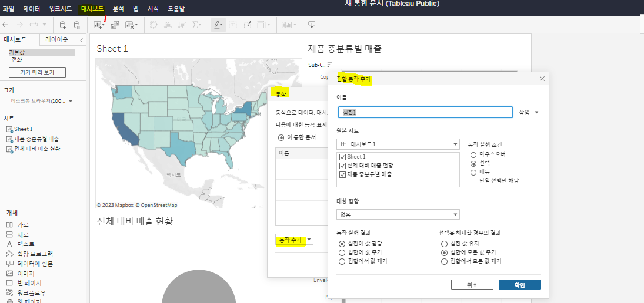
Task: Choose 메뉴 run-action radio button
Action: (x=473, y=172)
